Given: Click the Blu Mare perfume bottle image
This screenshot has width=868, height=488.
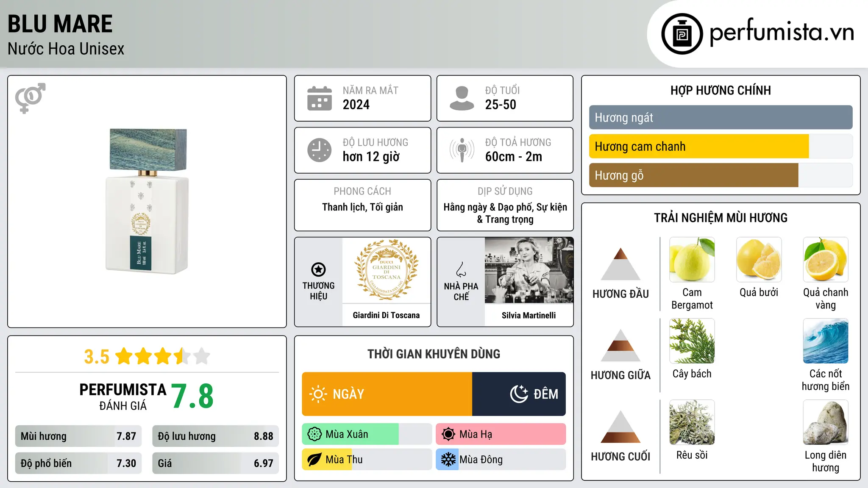Looking at the screenshot, I should click(x=147, y=201).
